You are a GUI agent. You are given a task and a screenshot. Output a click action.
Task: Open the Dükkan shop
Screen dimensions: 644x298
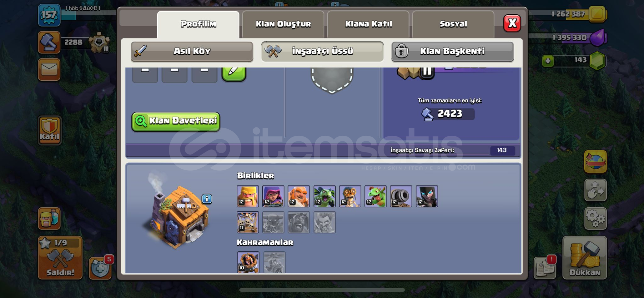tap(585, 258)
